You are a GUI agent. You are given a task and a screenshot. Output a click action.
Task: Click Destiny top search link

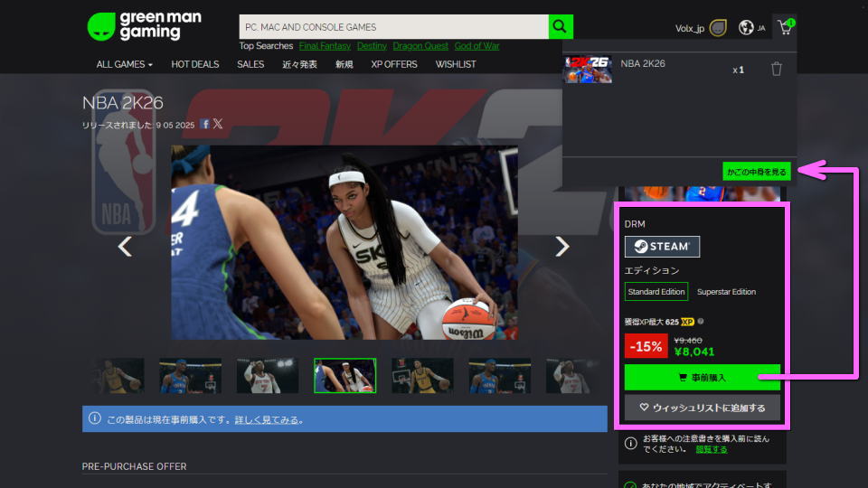[372, 46]
